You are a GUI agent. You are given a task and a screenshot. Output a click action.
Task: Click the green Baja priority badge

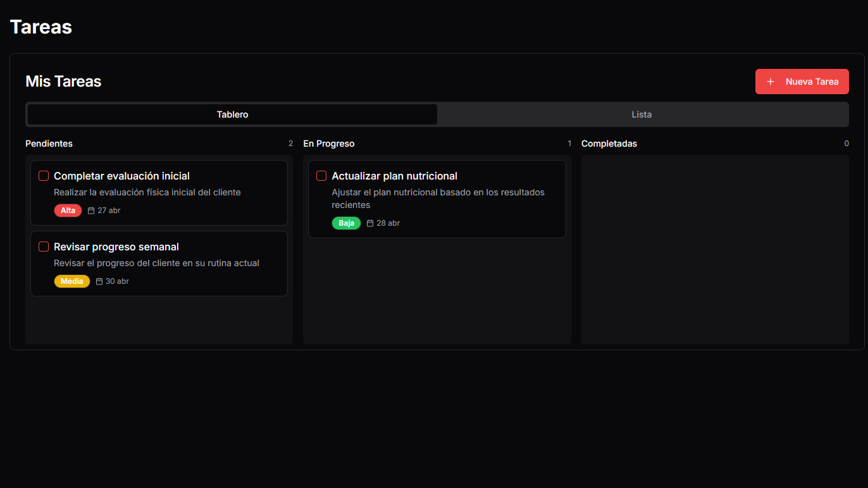click(346, 223)
